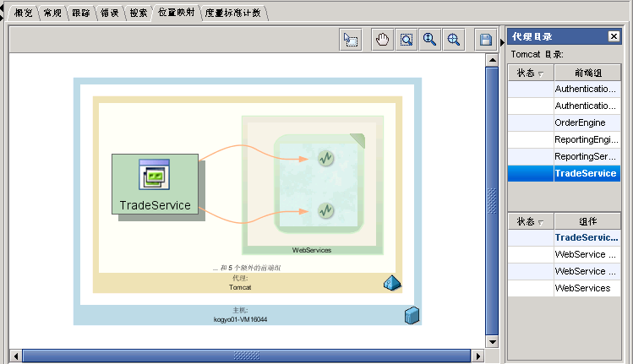Click the zoom-to-fit crosshair magnifier
This screenshot has width=633, height=364.
pos(453,40)
